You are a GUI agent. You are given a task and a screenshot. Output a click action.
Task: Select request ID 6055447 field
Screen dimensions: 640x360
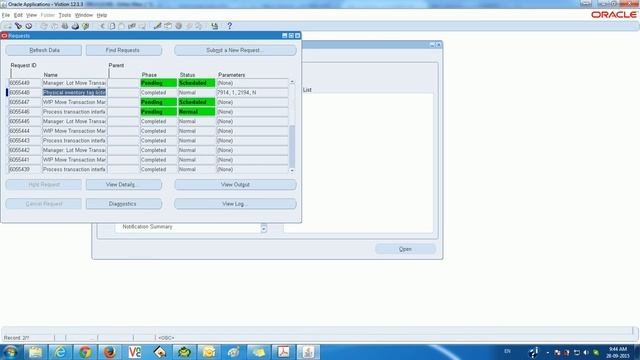[25, 102]
